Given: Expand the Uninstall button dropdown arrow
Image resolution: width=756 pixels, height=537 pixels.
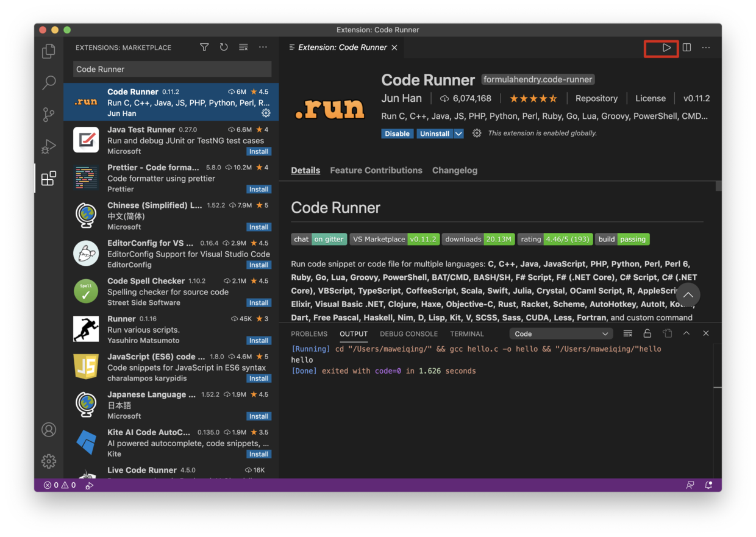Looking at the screenshot, I should click(458, 133).
